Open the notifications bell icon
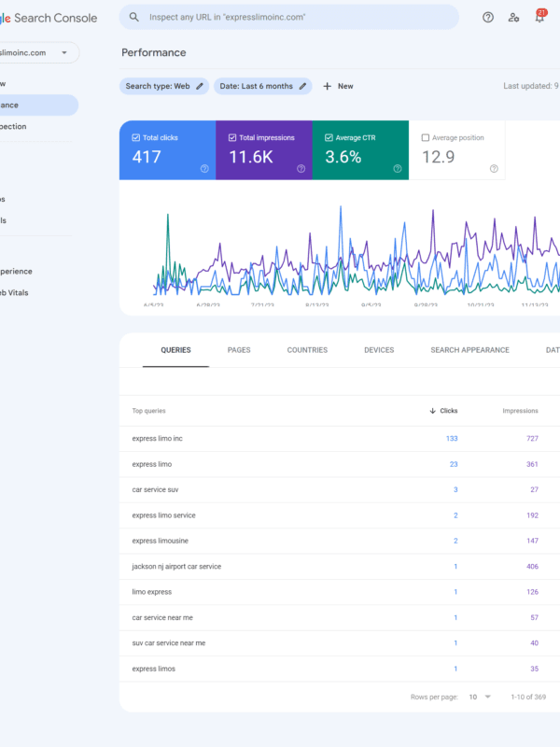Screen dimensions: 560x747 coord(539,17)
